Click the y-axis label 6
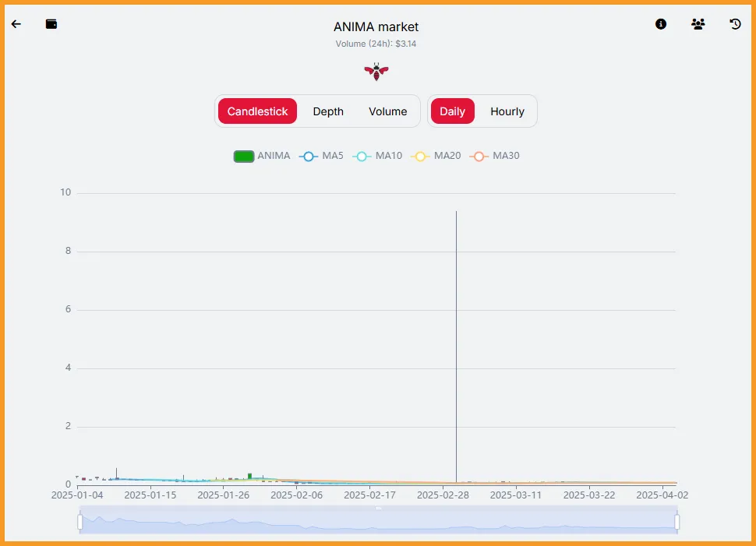This screenshot has width=756, height=546. (x=68, y=309)
